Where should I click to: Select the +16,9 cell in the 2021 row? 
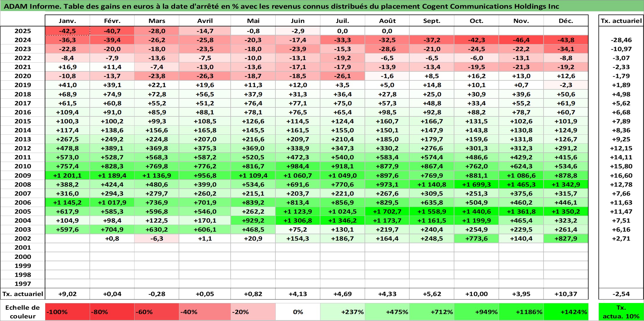[67, 67]
